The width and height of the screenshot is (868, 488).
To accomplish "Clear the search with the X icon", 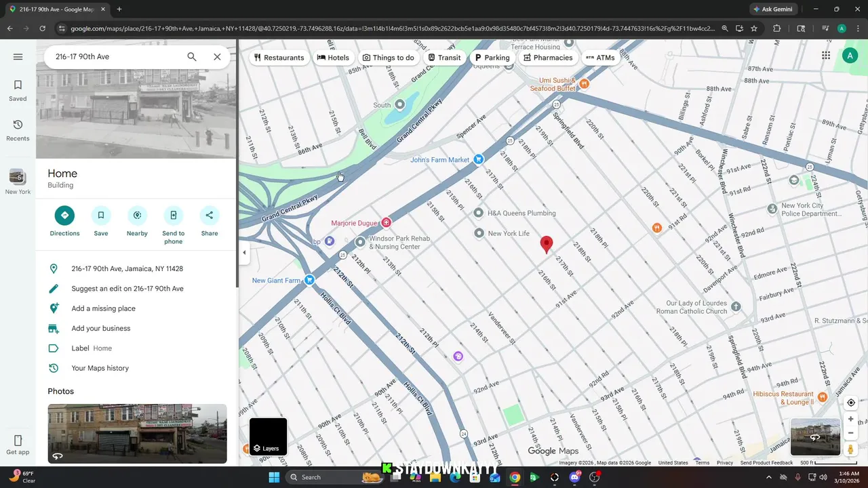I will 217,57.
